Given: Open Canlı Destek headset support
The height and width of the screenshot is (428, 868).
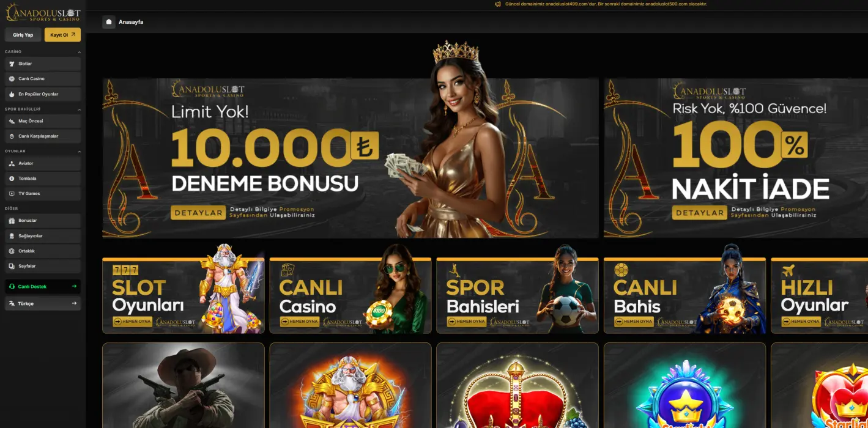Looking at the screenshot, I should point(43,287).
